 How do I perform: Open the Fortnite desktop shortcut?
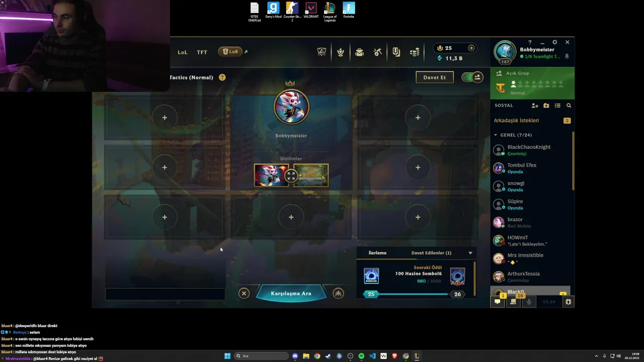click(x=349, y=11)
